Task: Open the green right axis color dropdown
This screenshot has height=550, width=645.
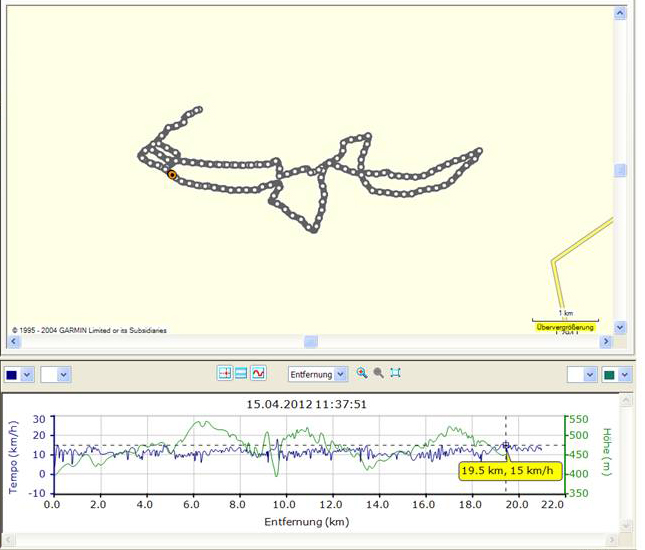Action: tap(625, 374)
